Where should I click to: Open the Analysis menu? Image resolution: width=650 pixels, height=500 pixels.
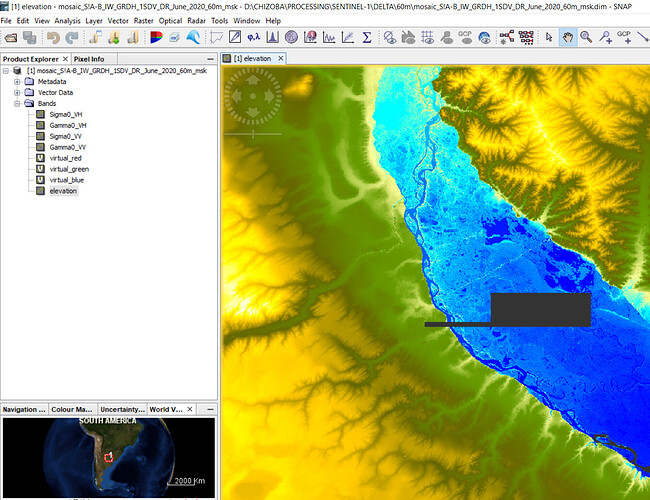(x=67, y=21)
